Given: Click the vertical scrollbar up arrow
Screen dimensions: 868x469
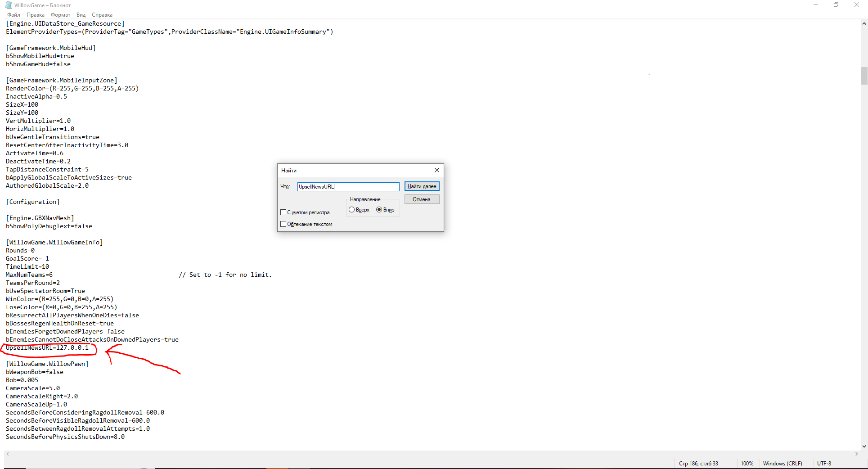Looking at the screenshot, I should [864, 23].
